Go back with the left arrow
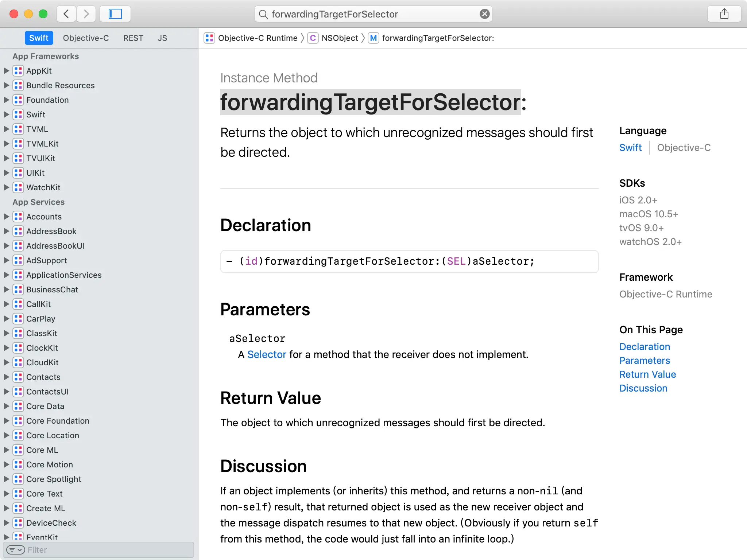The image size is (747, 560). pos(66,14)
